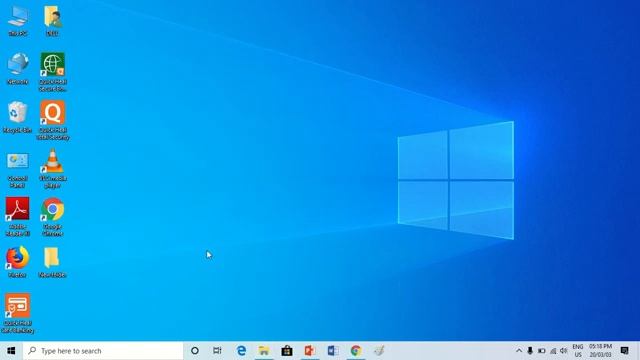Focus the Type here to search box
The height and width of the screenshot is (360, 640).
[x=103, y=351]
